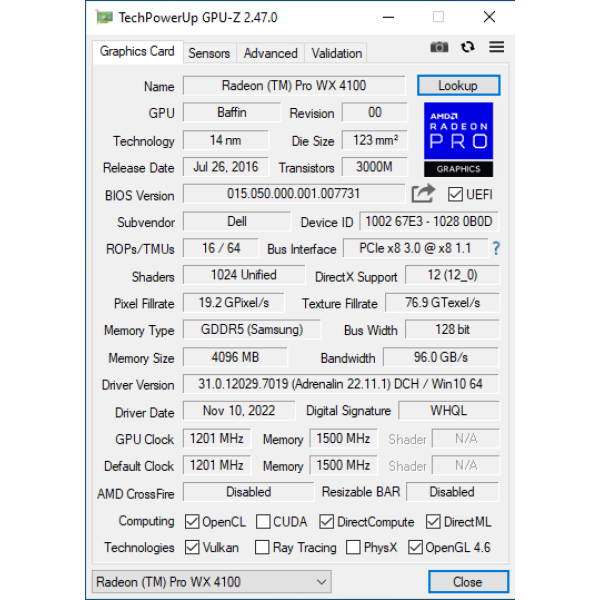Click the Driver Date value Nov 10, 2022

(239, 411)
